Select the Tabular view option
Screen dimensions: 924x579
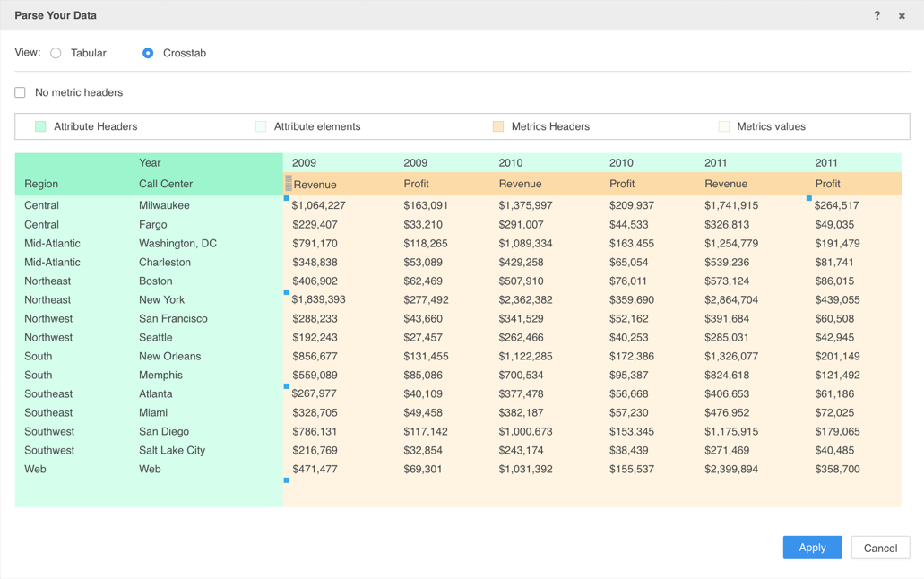pyautogui.click(x=56, y=53)
